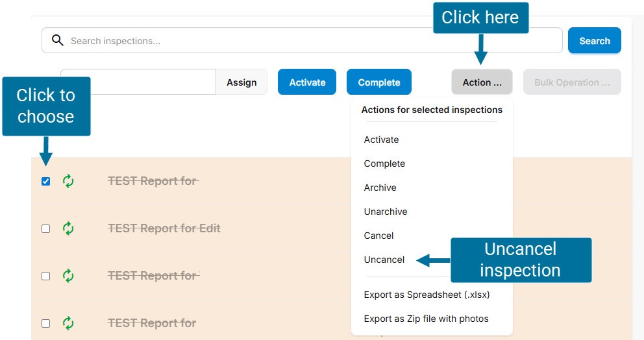Image resolution: width=644 pixels, height=340 pixels.
Task: Click the refresh icon beside TEST Report for Edit
Action: click(x=68, y=228)
